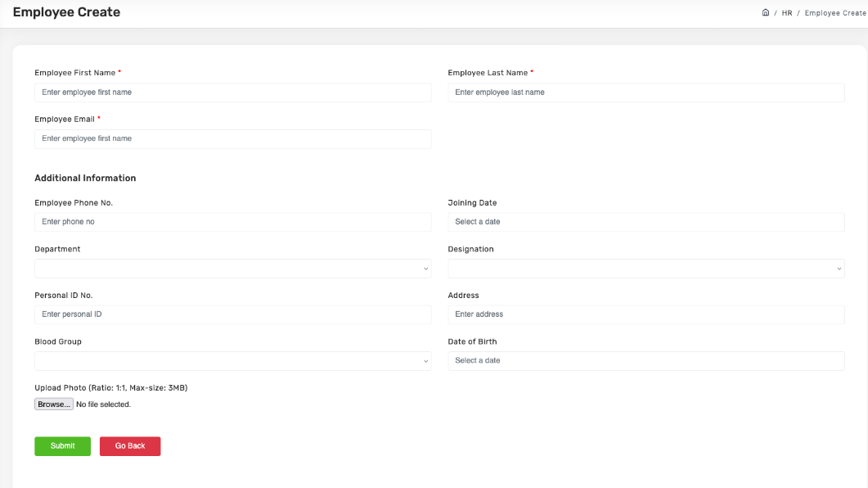Click the Employee Email label
The height and width of the screenshot is (488, 868).
[x=65, y=119]
